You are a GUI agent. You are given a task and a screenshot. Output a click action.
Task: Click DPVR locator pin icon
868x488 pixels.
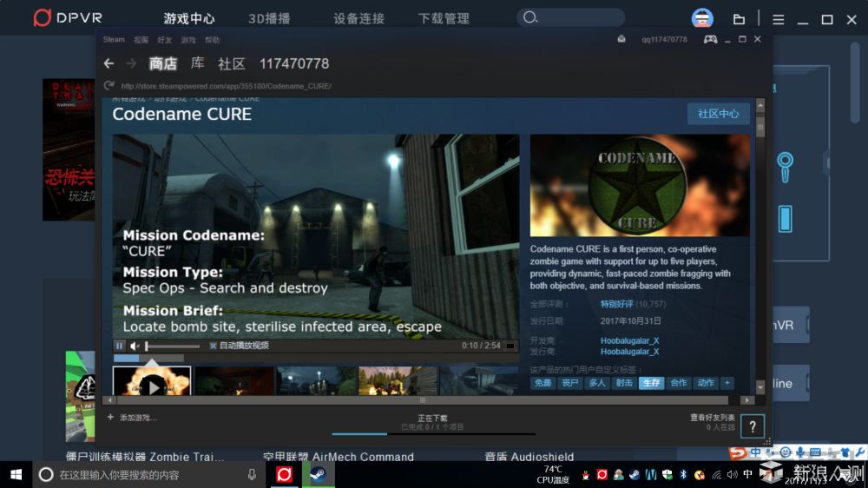[x=785, y=168]
